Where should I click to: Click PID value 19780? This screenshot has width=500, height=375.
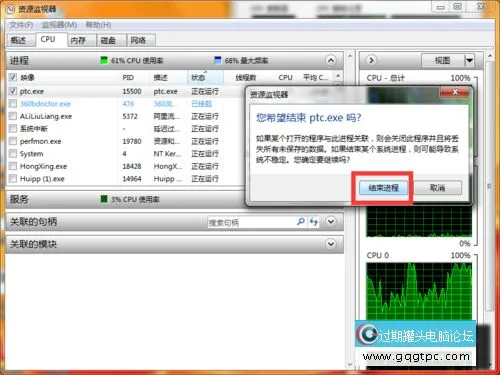[x=132, y=141]
